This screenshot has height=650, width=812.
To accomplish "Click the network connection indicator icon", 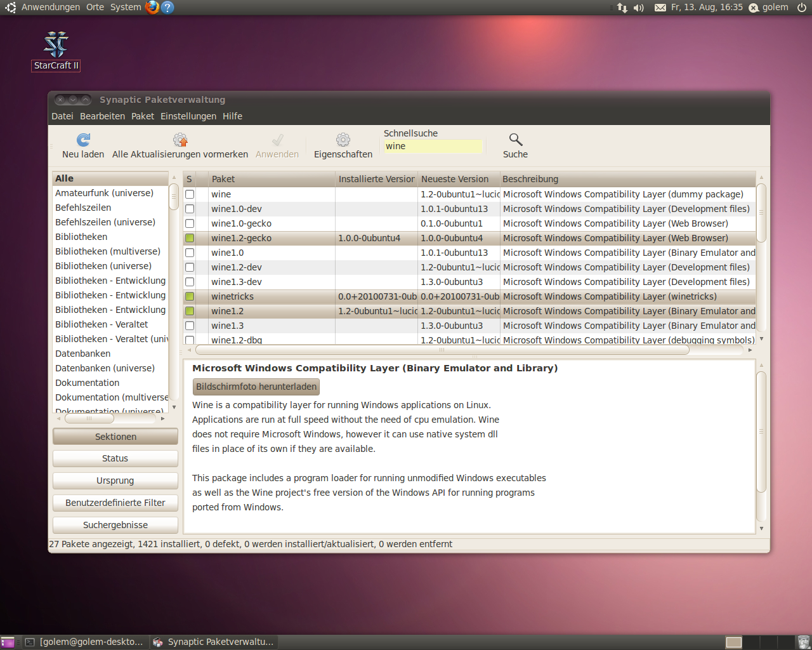I will pyautogui.click(x=622, y=8).
